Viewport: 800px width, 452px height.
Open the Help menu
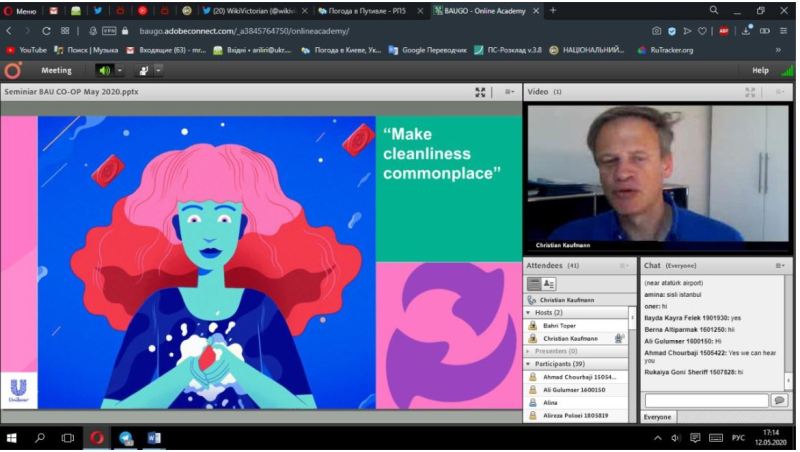point(760,71)
